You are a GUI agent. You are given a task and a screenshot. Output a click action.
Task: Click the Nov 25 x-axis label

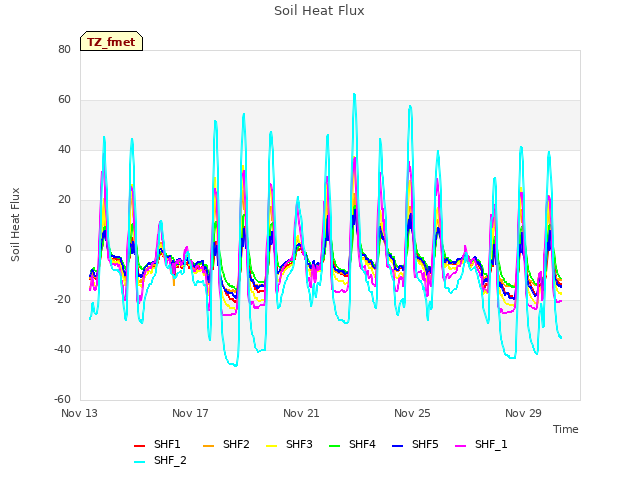(412, 413)
